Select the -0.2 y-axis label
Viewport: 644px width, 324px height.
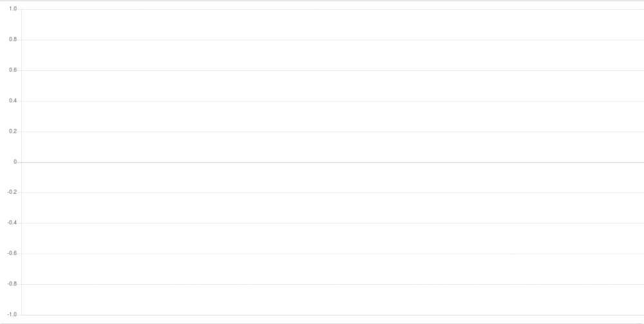coord(12,192)
